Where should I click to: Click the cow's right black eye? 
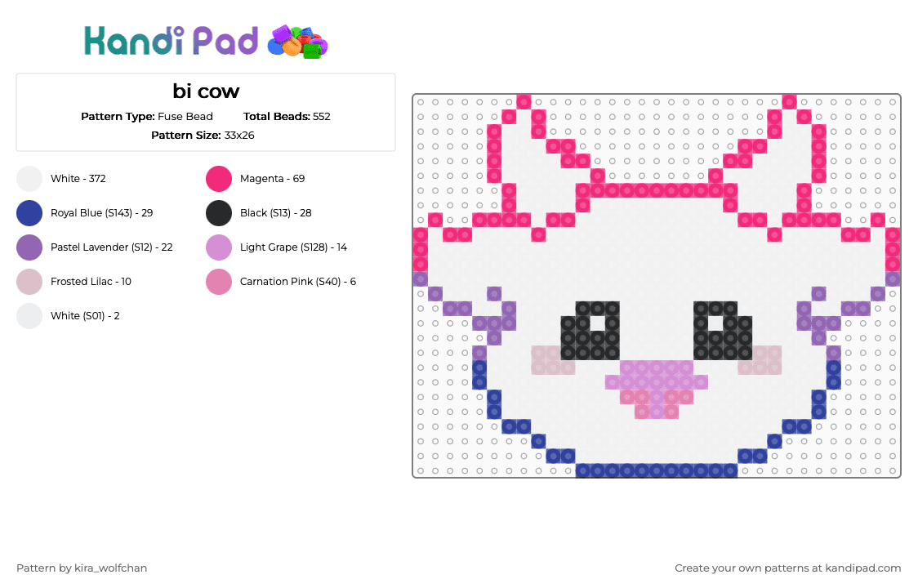click(723, 330)
